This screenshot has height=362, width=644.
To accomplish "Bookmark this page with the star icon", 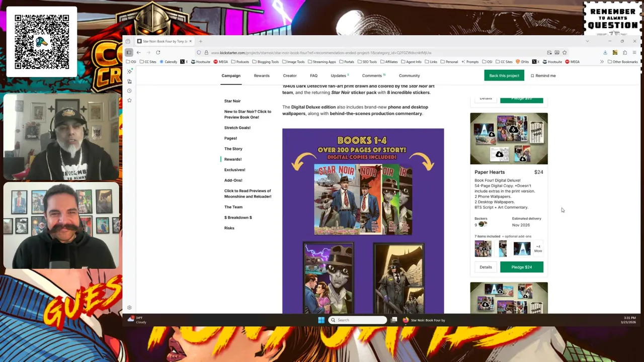I will [565, 52].
